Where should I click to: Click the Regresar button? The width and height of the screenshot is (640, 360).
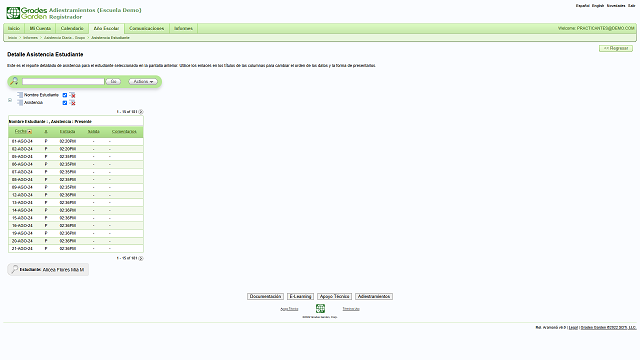(616, 48)
